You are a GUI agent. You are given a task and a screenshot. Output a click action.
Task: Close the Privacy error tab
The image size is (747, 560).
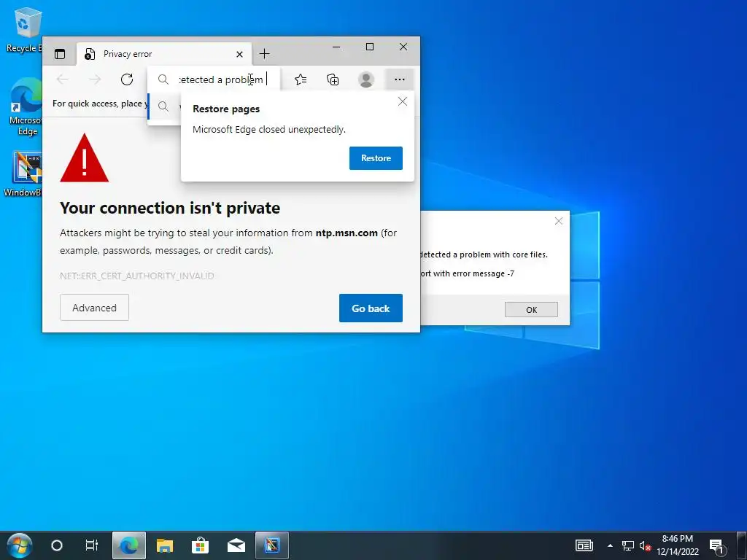(x=239, y=54)
